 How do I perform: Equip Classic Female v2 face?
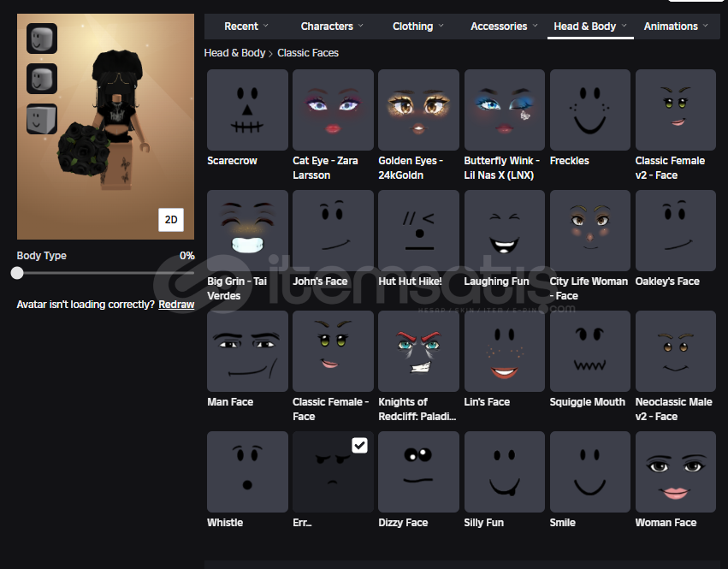676,110
